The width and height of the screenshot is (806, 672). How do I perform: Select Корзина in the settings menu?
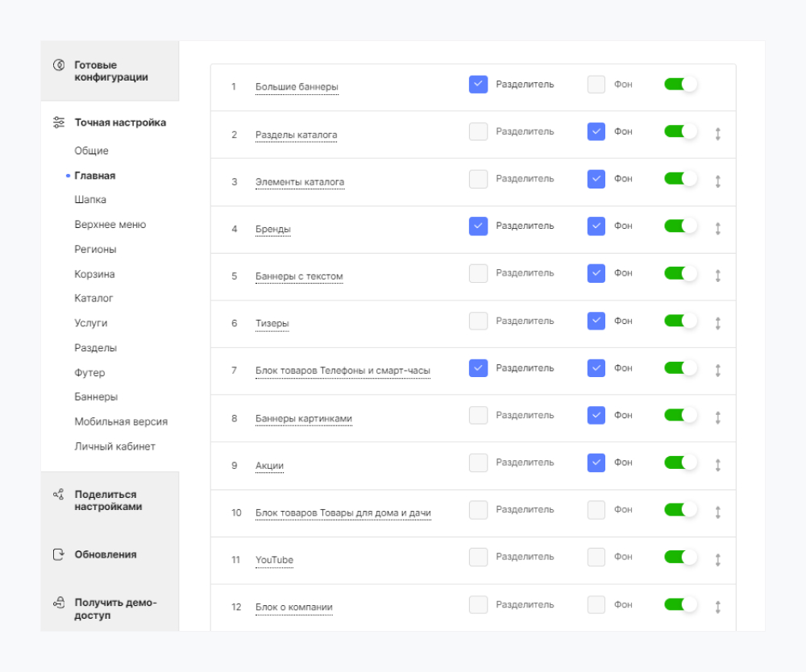coord(94,274)
